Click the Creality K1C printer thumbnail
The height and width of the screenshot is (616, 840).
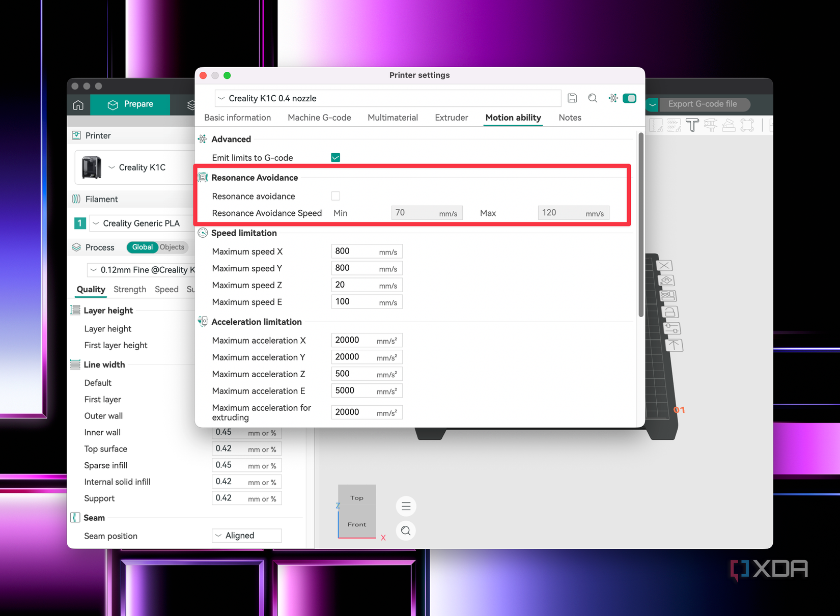[92, 167]
